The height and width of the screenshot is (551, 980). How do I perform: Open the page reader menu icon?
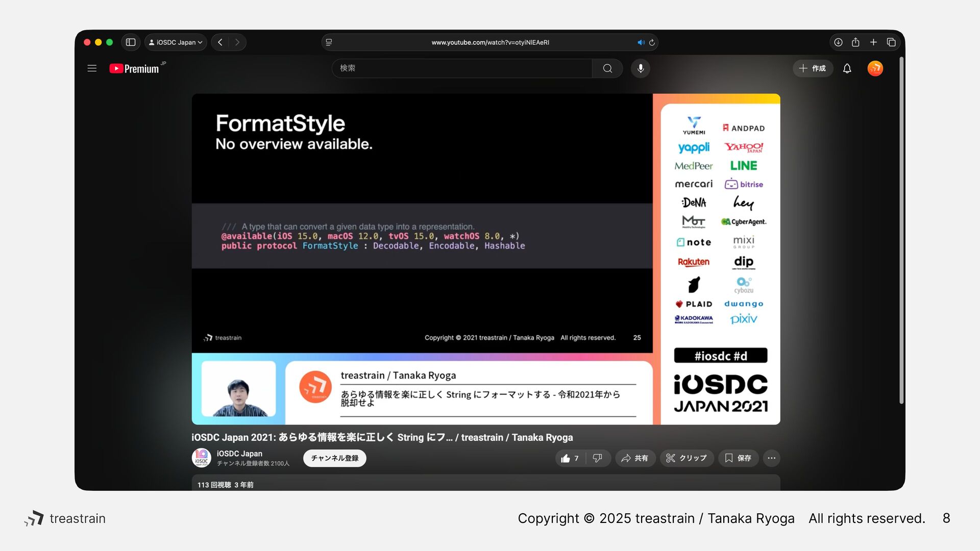[x=329, y=42]
